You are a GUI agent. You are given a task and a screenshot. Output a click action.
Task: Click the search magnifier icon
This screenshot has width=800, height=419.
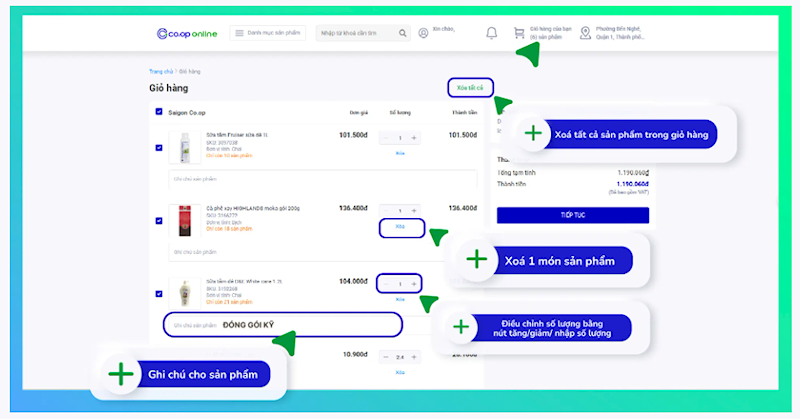403,33
